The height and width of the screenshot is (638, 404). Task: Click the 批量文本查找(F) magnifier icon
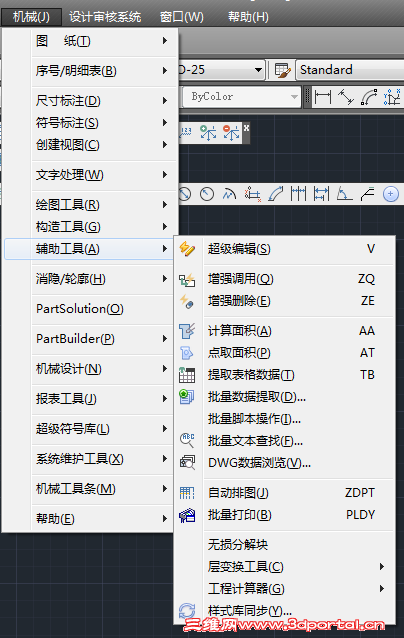pos(187,440)
